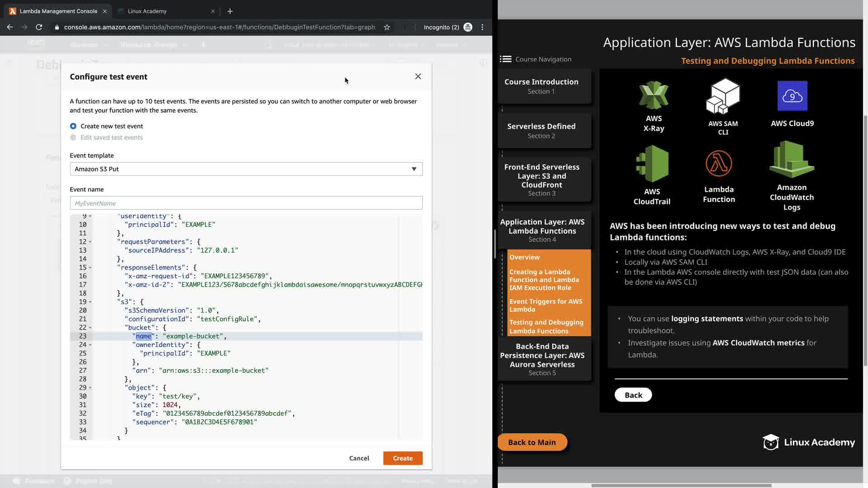Click the AWS X-Ray icon
Viewport: 868px width, 488px height.
tap(653, 95)
